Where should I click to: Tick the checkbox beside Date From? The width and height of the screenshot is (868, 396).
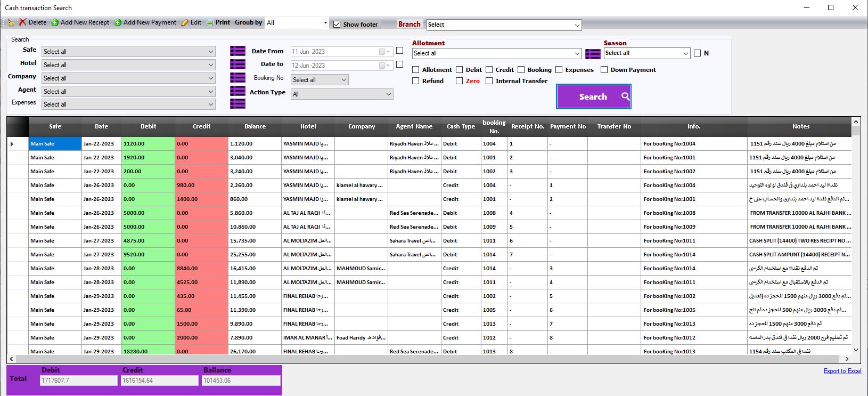click(x=400, y=51)
